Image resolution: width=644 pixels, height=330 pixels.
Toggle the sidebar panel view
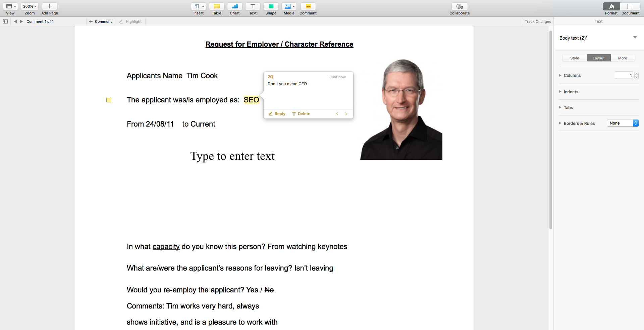[x=5, y=21]
